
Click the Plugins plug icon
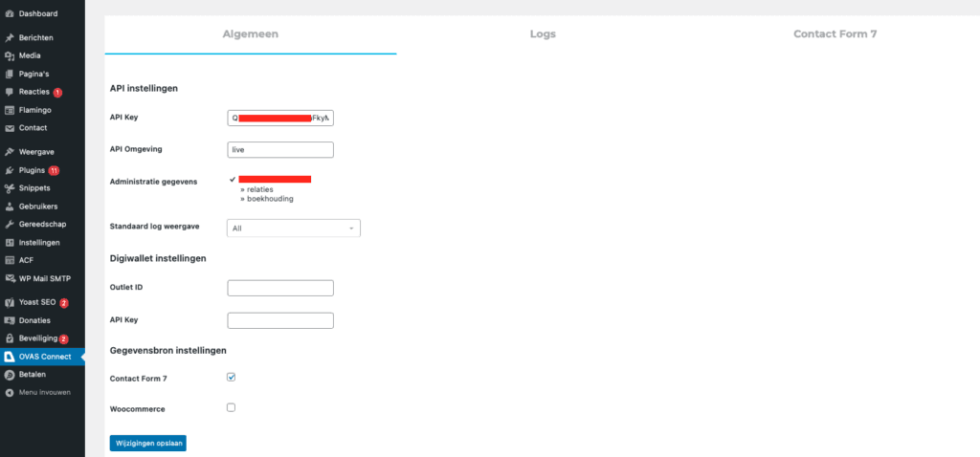[x=10, y=170]
